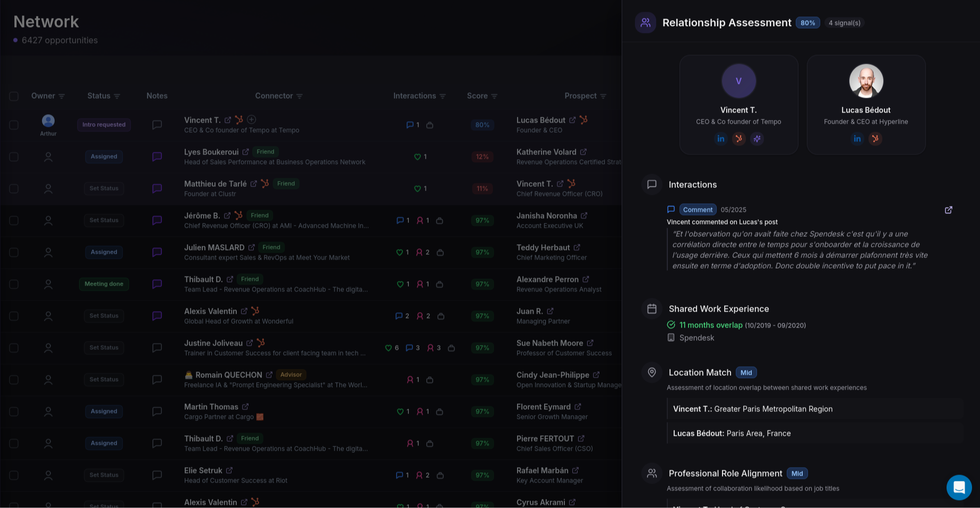Click the 6427 opportunities count
The height and width of the screenshot is (508, 980).
(x=59, y=40)
